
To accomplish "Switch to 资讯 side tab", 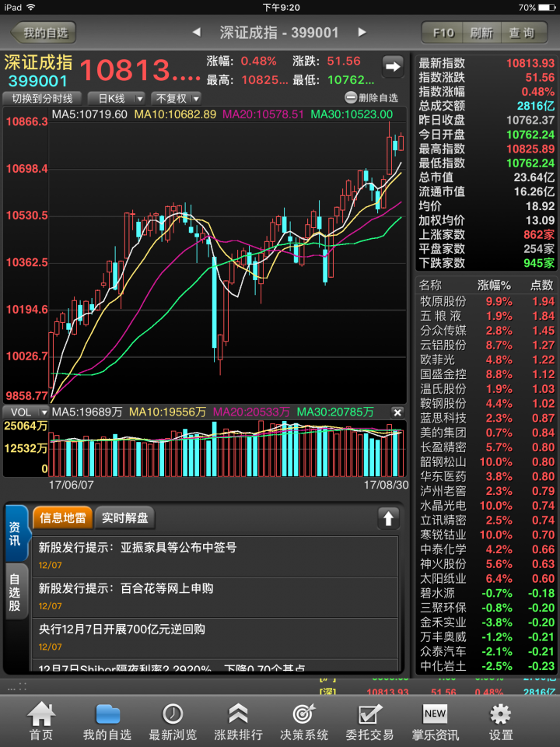I will pyautogui.click(x=16, y=534).
